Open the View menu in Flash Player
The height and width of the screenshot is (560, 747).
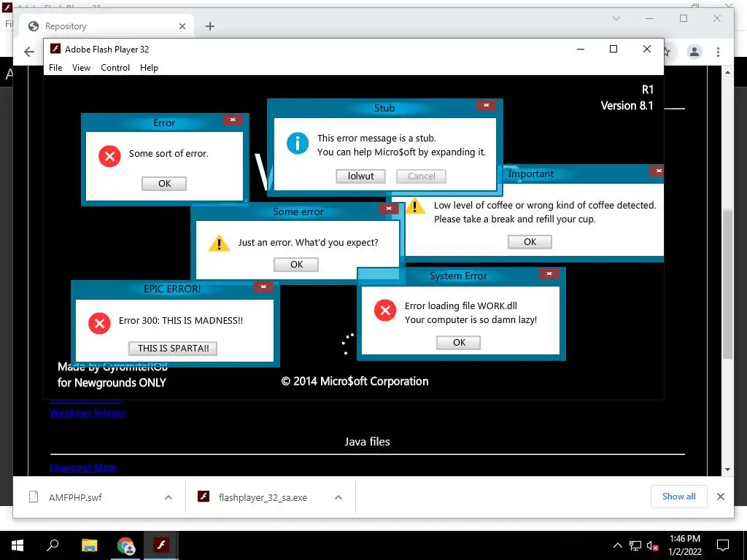point(81,68)
